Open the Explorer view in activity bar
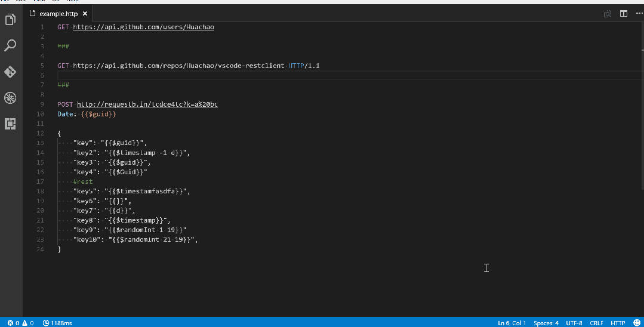The width and height of the screenshot is (644, 327). click(10, 20)
